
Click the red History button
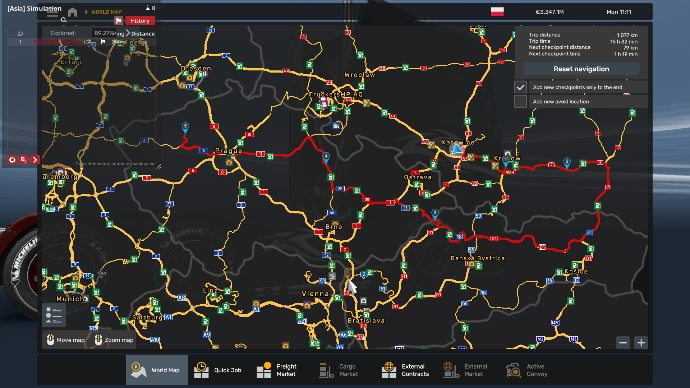[x=140, y=21]
